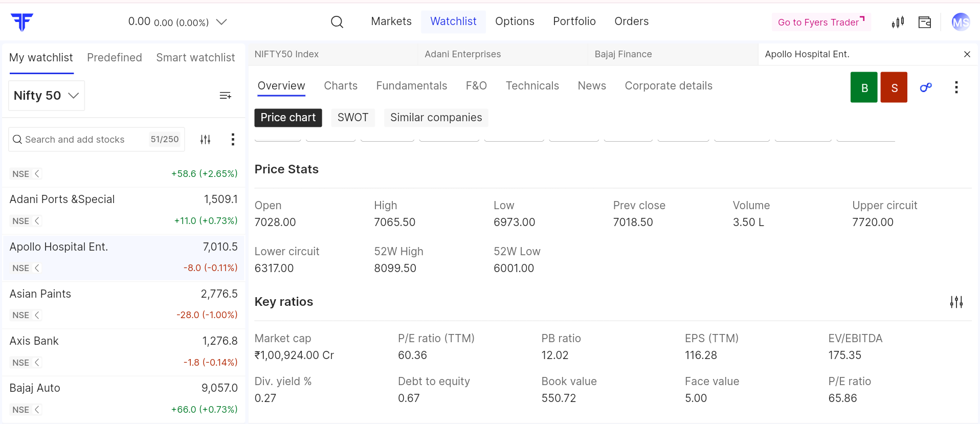Select the SWOT view toggle
Image resolution: width=980 pixels, height=424 pixels.
[x=352, y=118]
